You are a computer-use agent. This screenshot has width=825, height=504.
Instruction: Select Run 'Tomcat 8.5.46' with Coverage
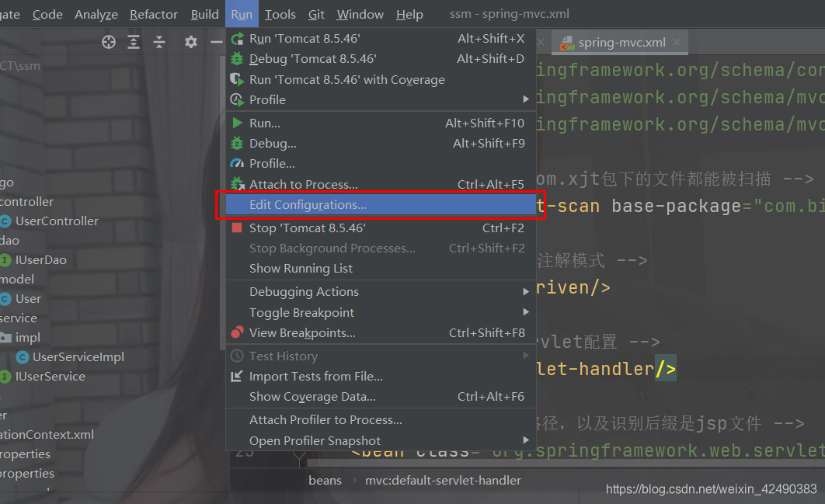[x=381, y=79]
